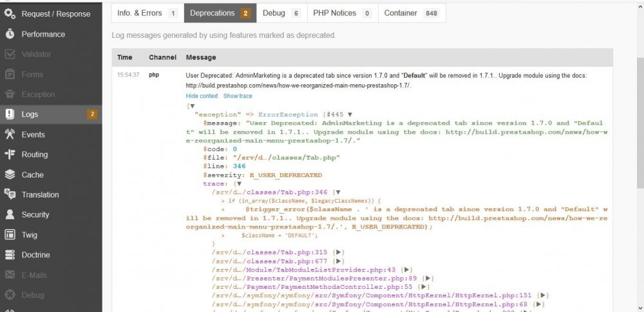Select the Deprecations tab

click(x=220, y=13)
